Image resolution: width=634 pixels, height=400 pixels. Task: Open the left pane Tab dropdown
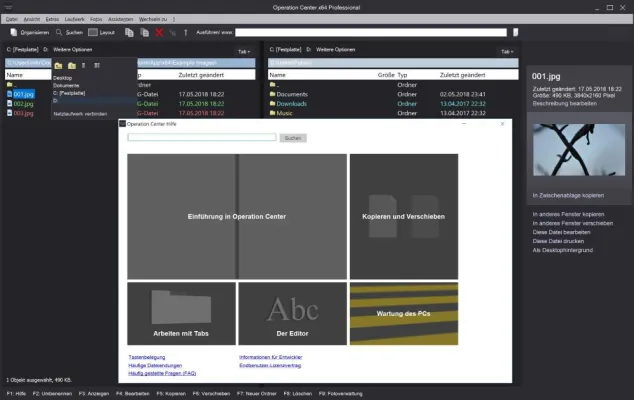pyautogui.click(x=243, y=50)
